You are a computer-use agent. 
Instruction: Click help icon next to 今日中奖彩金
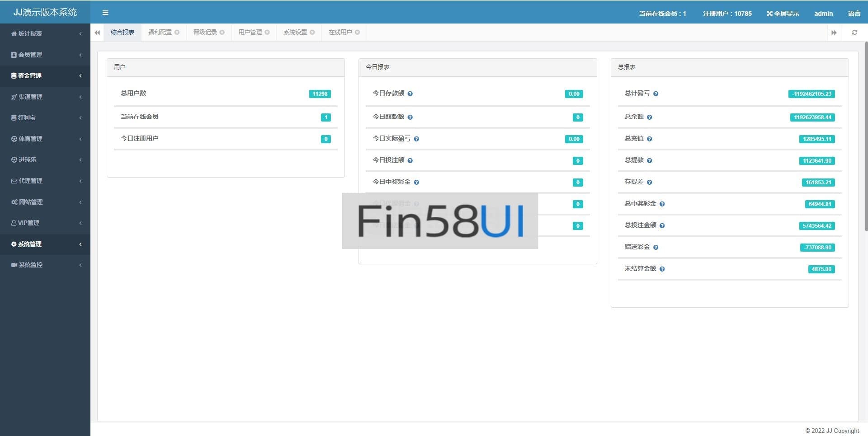tap(416, 183)
